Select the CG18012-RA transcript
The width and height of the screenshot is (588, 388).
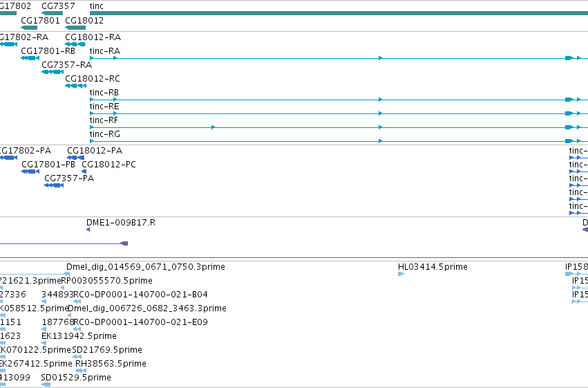pos(75,44)
